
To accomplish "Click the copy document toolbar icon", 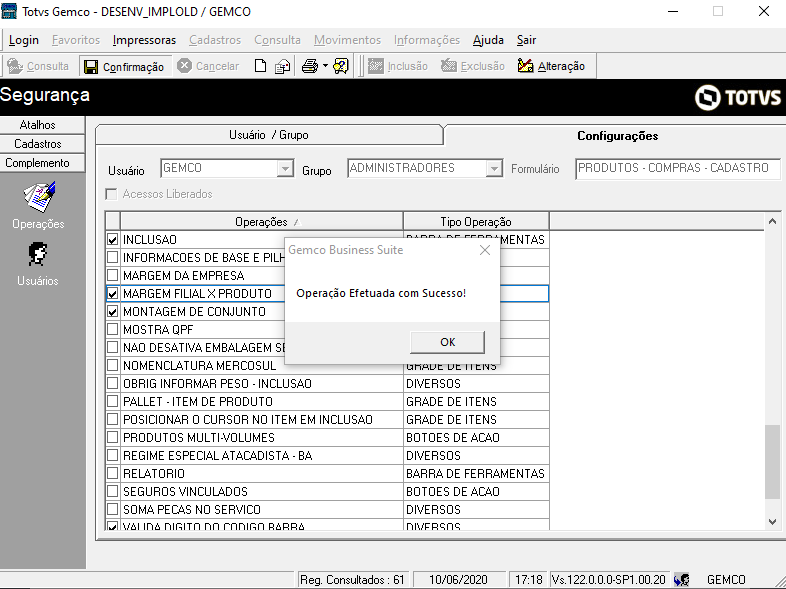I will [283, 66].
